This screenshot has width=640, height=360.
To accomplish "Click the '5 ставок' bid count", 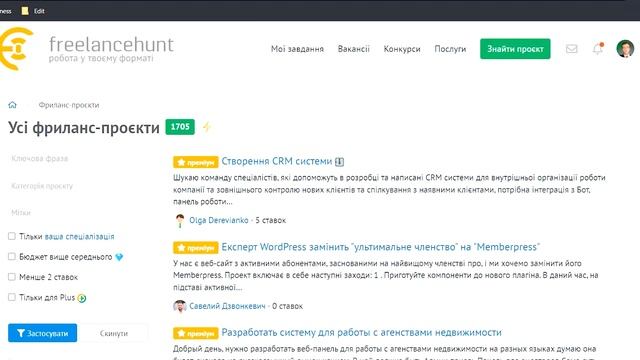I will (x=270, y=220).
